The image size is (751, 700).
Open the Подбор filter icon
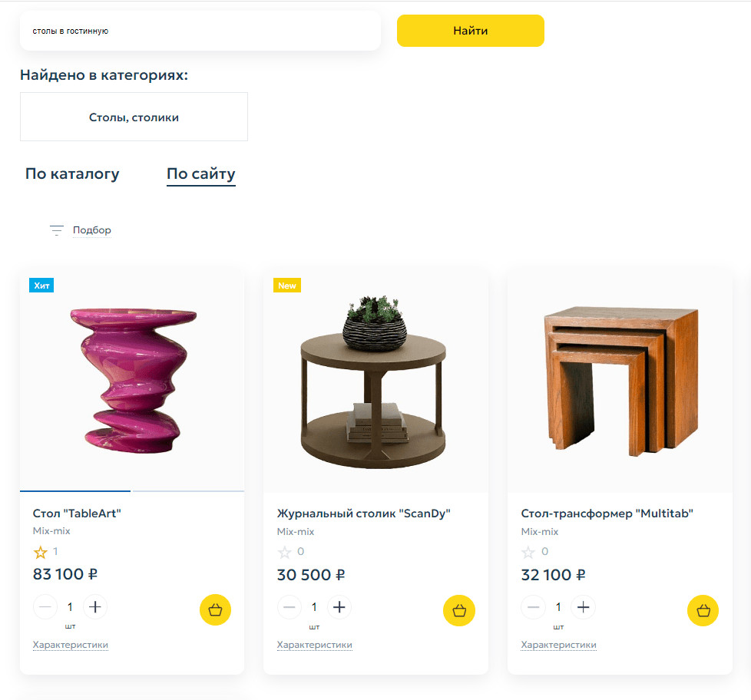(56, 230)
